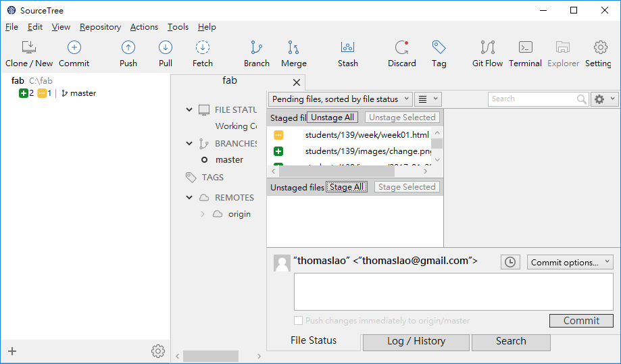The height and width of the screenshot is (364, 621).
Task: Open Git Flow from toolbar
Action: click(487, 47)
